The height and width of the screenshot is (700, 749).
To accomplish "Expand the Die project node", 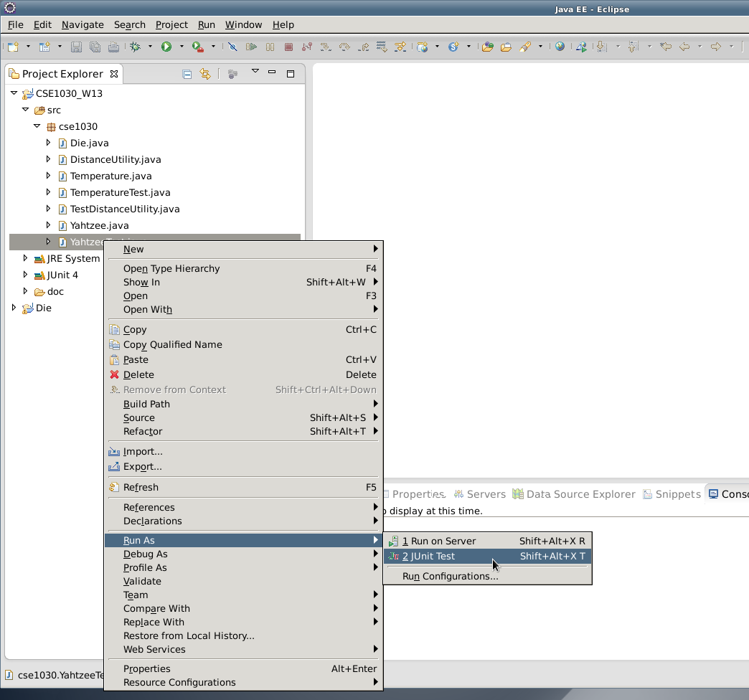I will 14,308.
